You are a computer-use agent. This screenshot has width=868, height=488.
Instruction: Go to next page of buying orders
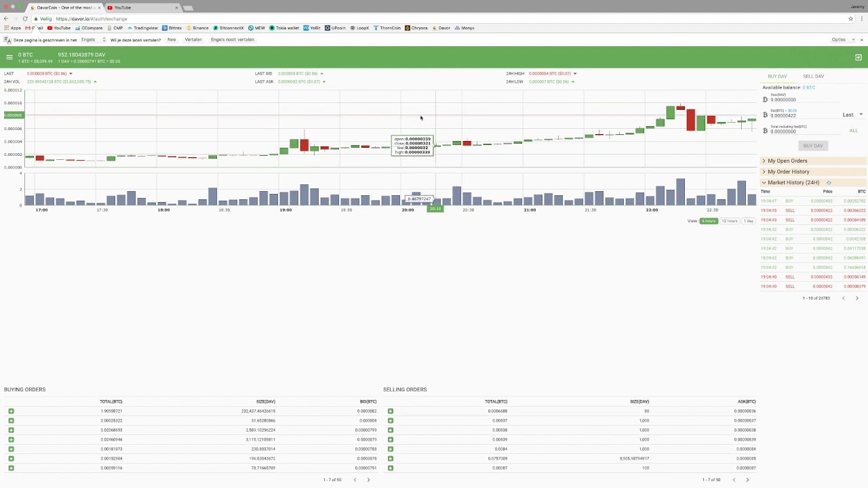click(x=368, y=480)
